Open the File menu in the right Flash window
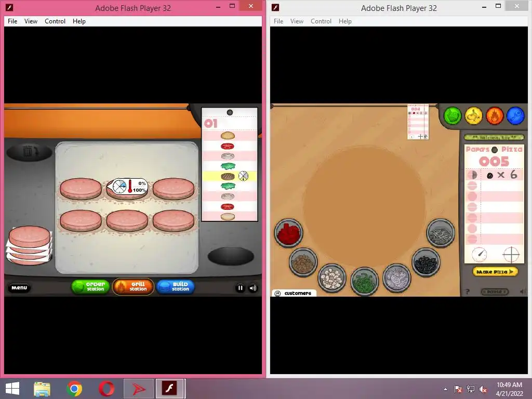This screenshot has width=532, height=399. tap(278, 21)
